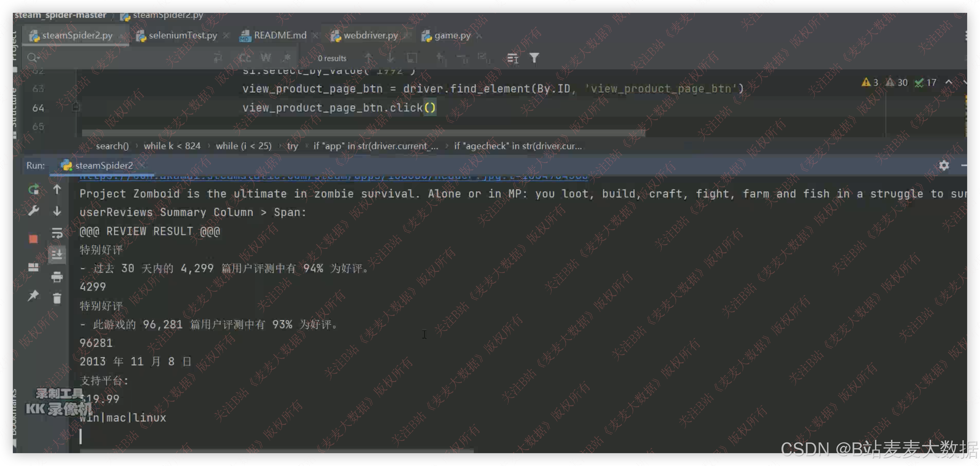Go to previous highlighted problem chevron
This screenshot has width=980, height=466.
tap(949, 82)
